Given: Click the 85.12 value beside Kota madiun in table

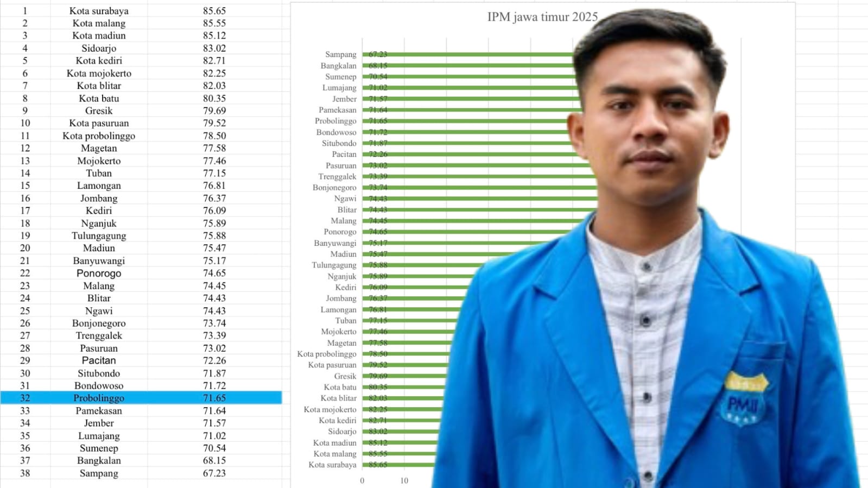Looking at the screenshot, I should pyautogui.click(x=214, y=36).
